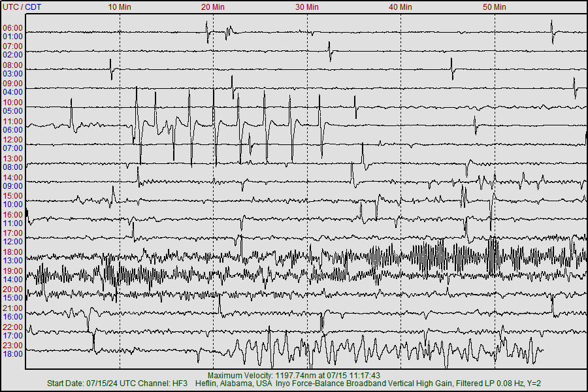Select the 15:00 CDT row label

(x=13, y=298)
